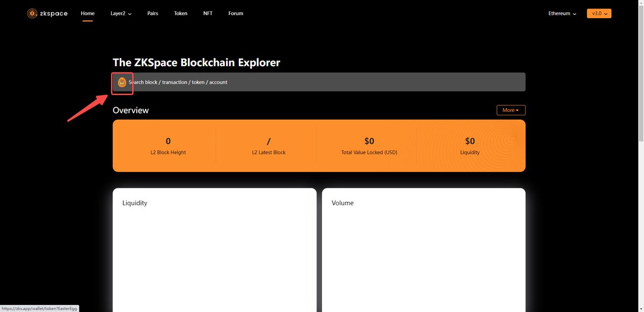The image size is (644, 312).
Task: Open the Home tab
Action: click(87, 13)
